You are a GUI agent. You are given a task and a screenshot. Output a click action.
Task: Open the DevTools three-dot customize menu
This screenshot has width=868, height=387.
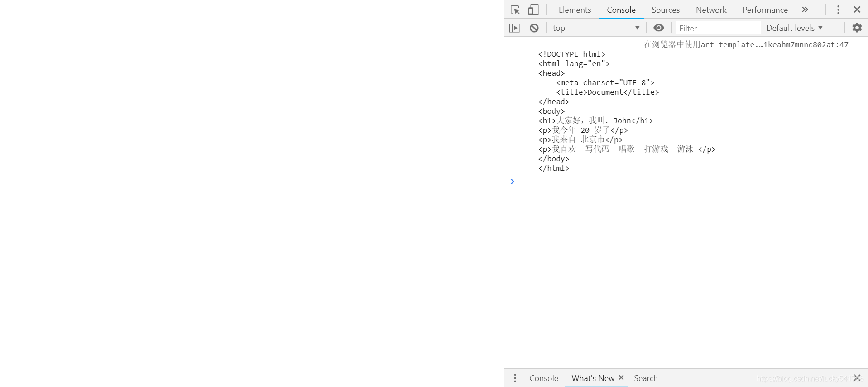pyautogui.click(x=838, y=10)
